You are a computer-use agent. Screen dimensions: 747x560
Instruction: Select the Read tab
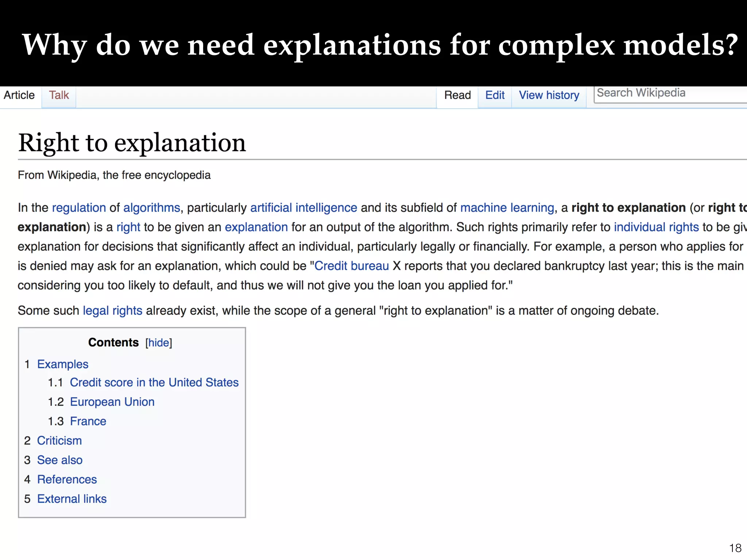coord(457,95)
